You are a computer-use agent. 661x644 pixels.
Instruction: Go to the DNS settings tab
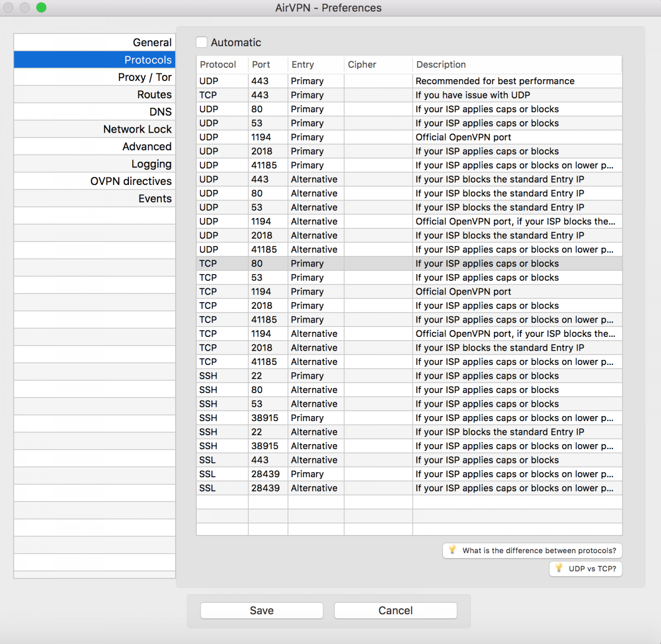point(94,112)
